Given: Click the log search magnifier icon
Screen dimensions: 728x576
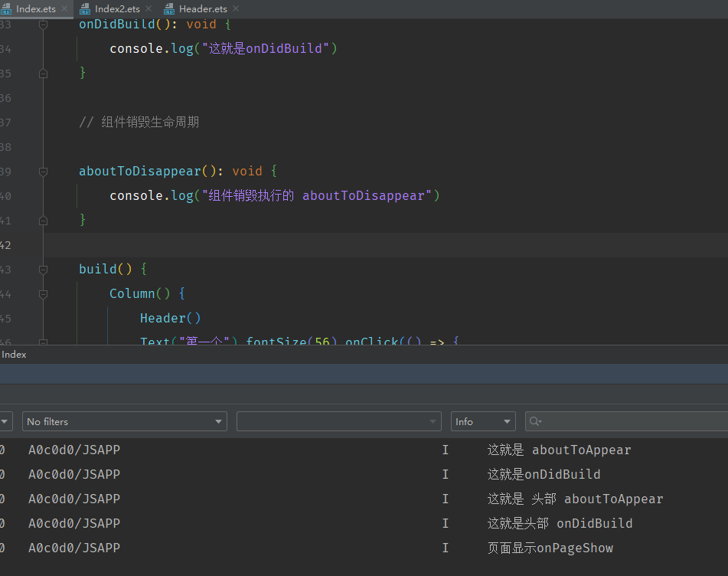Looking at the screenshot, I should [x=535, y=421].
